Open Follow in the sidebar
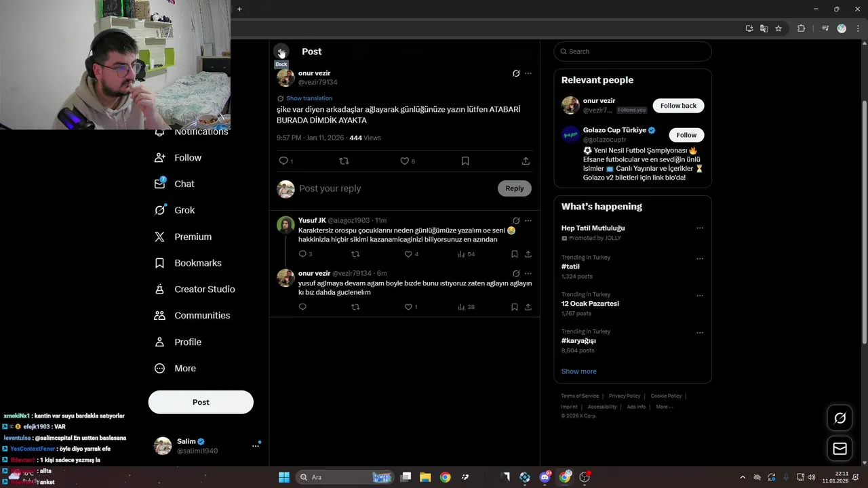This screenshot has height=488, width=868. (178, 157)
